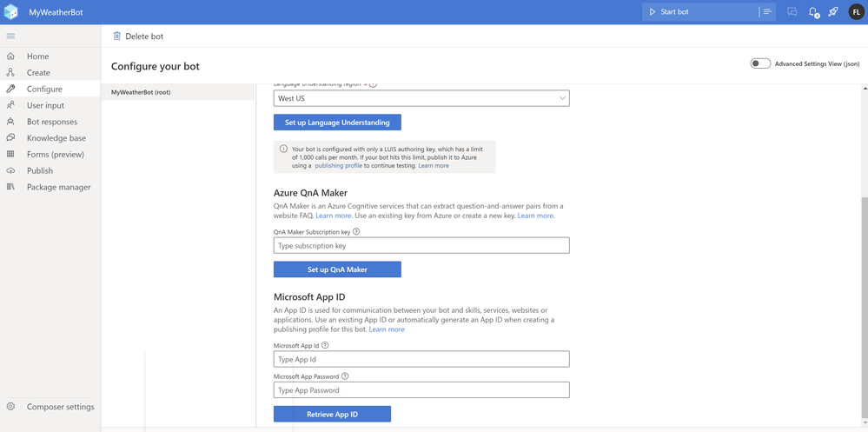Viewport: 868px width, 432px height.
Task: Click the rocket quick-start icon
Action: [833, 12]
